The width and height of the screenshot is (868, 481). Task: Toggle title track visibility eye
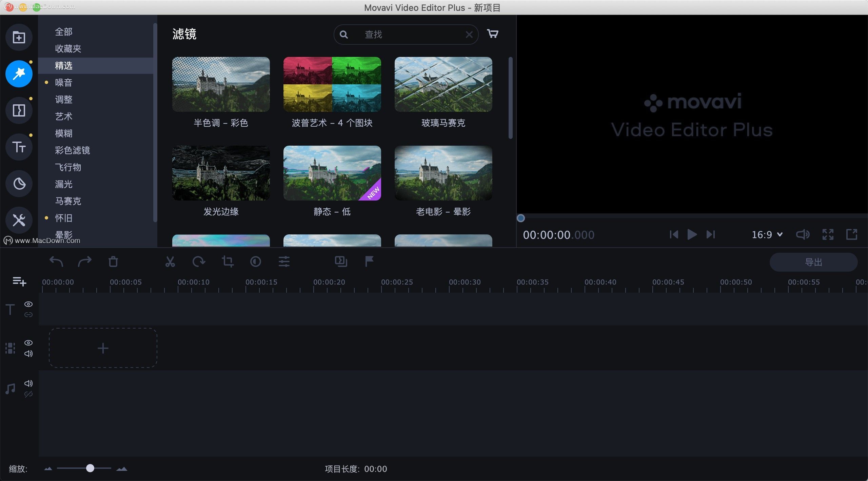tap(28, 304)
